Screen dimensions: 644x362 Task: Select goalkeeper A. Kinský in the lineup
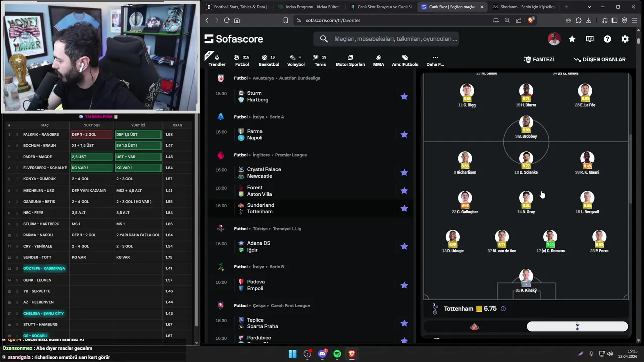click(526, 281)
